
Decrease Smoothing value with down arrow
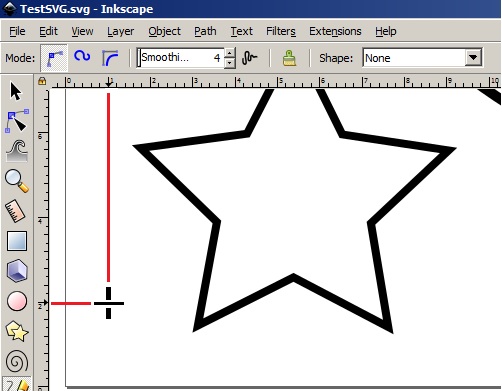pyautogui.click(x=230, y=63)
